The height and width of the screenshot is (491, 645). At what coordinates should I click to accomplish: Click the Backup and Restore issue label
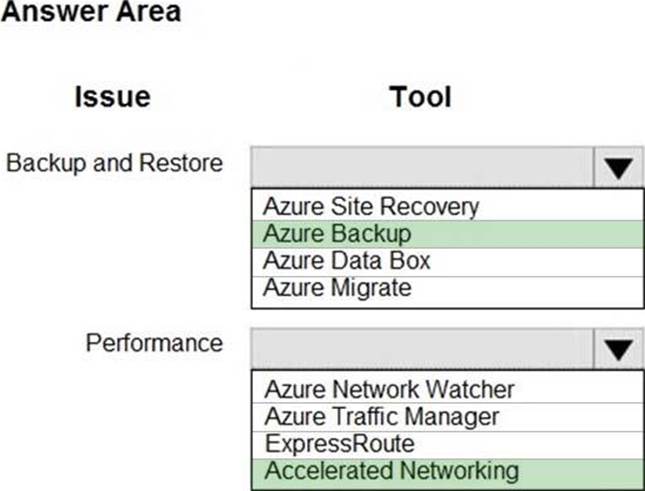tap(114, 163)
